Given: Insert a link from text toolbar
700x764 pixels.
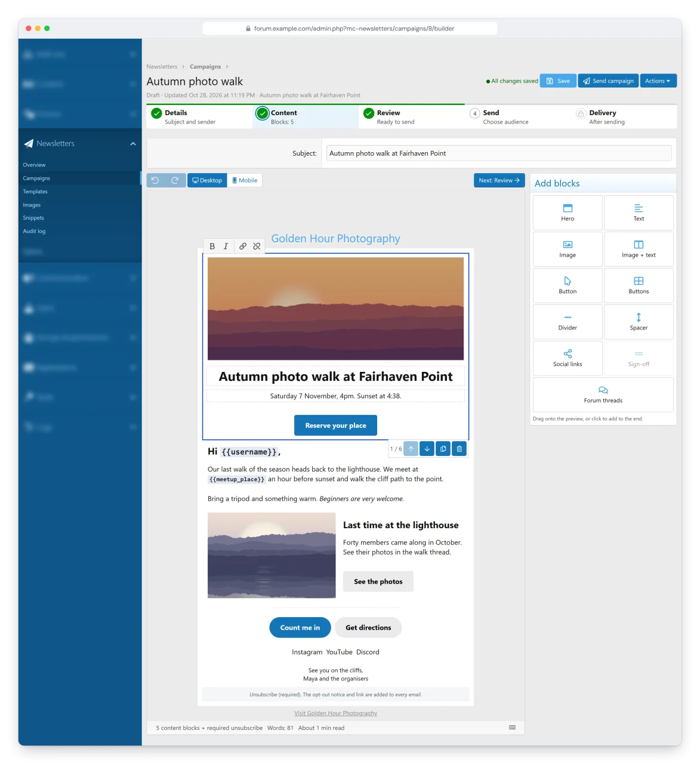Looking at the screenshot, I should (243, 246).
